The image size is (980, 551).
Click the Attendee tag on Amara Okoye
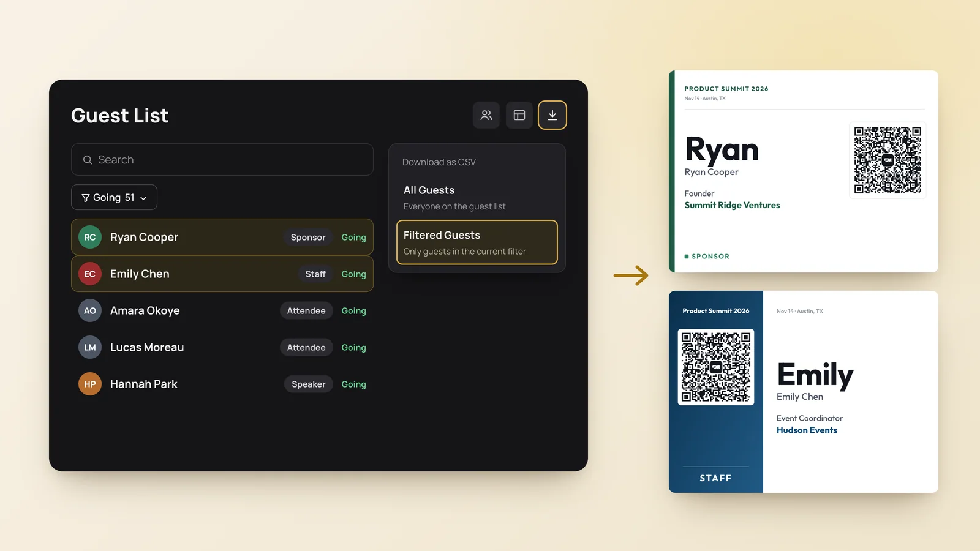tap(306, 310)
